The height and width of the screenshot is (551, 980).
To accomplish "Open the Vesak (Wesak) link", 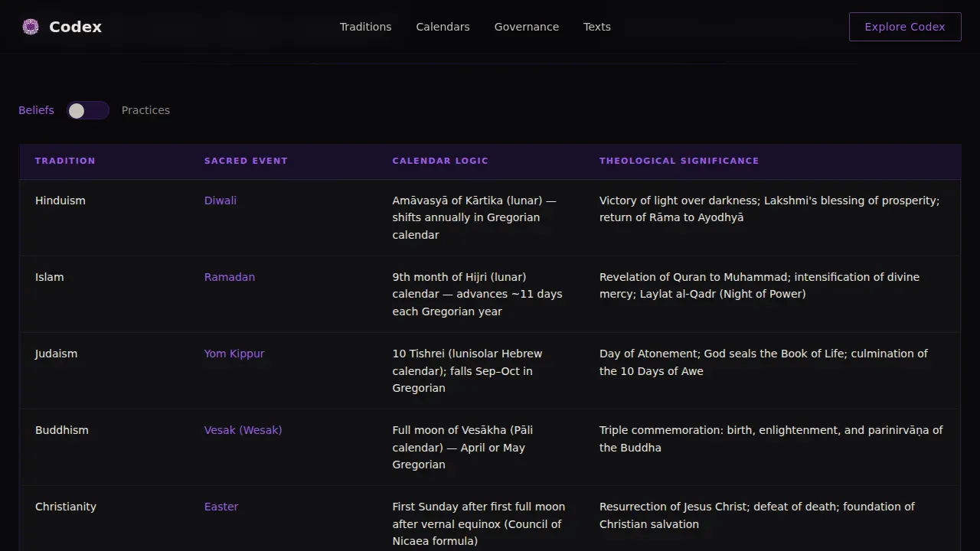I will pos(243,430).
